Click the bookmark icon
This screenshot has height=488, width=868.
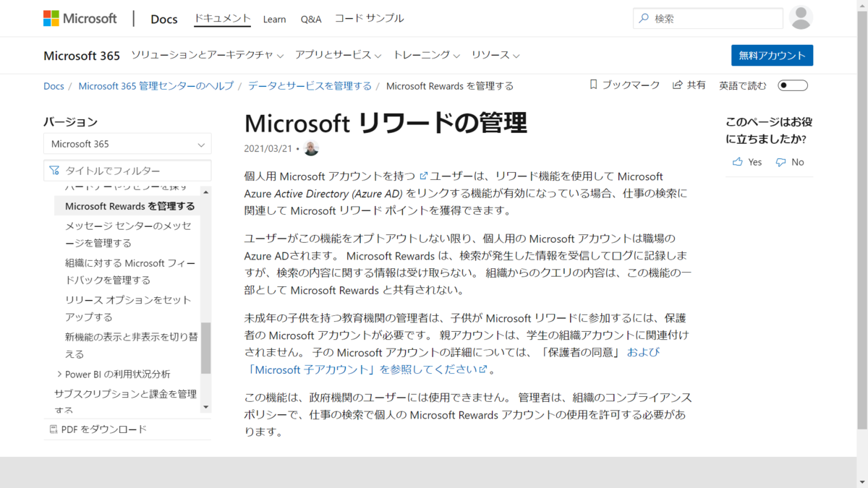pos(593,85)
